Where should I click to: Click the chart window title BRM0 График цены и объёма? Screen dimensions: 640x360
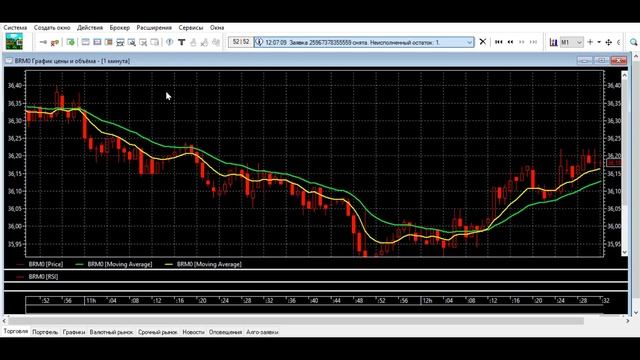(x=72, y=61)
